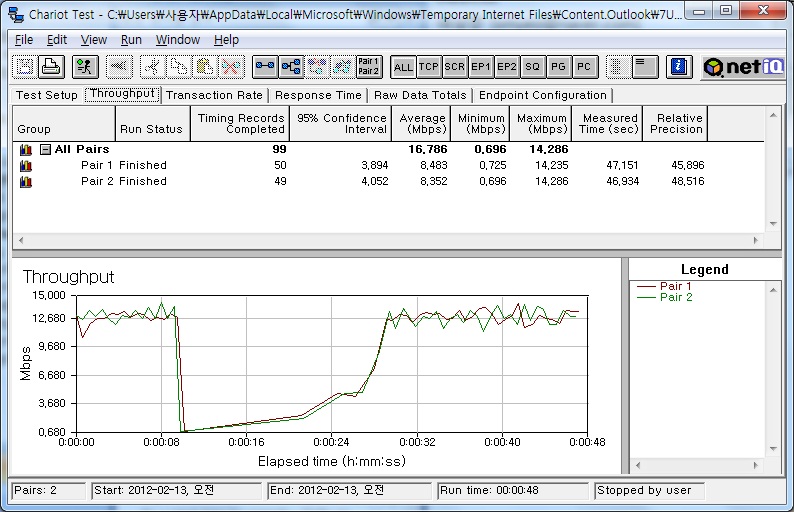794x512 pixels.
Task: Click the Add Pair toolbar icon
Action: point(265,67)
